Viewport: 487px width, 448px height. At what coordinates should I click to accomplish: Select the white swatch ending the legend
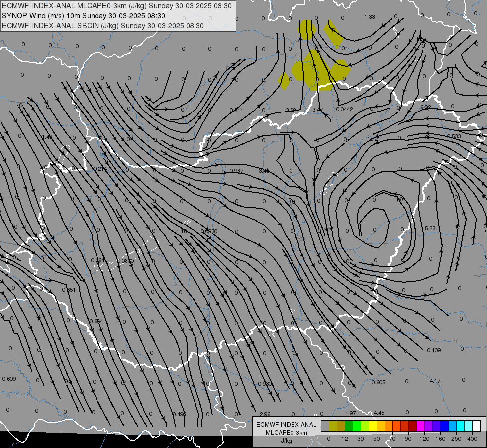(476, 426)
